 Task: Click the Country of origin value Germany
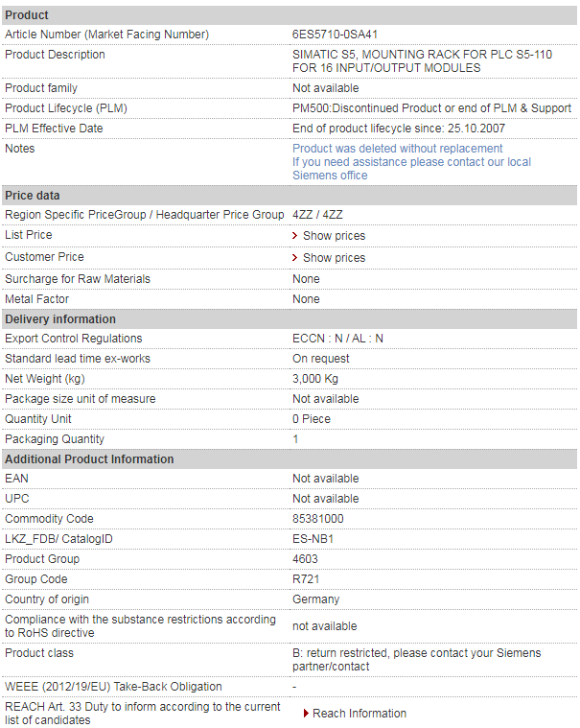click(315, 599)
